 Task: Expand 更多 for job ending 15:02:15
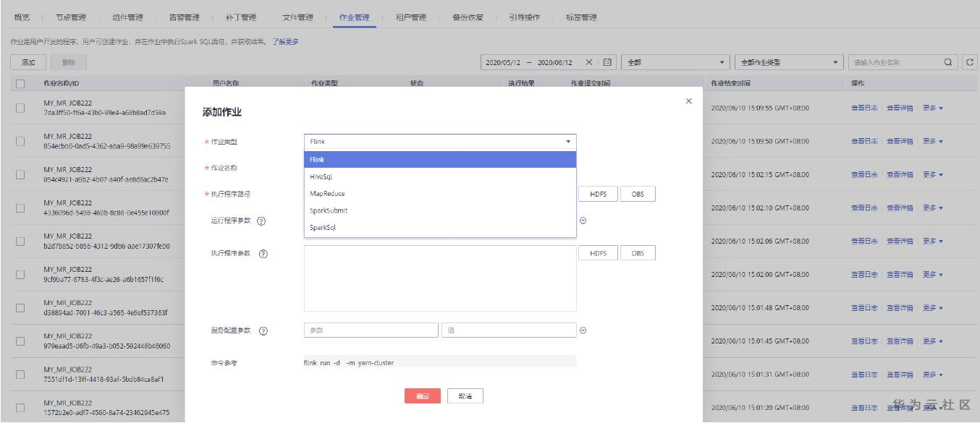click(x=933, y=175)
